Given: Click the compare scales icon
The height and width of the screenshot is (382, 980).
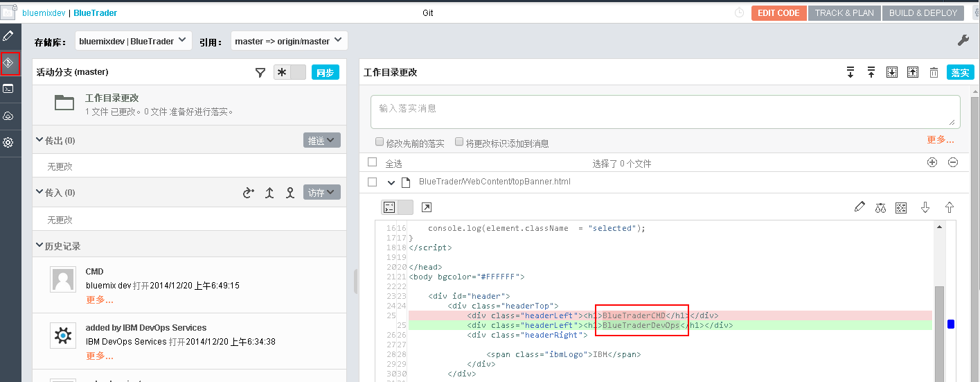Looking at the screenshot, I should coord(880,207).
